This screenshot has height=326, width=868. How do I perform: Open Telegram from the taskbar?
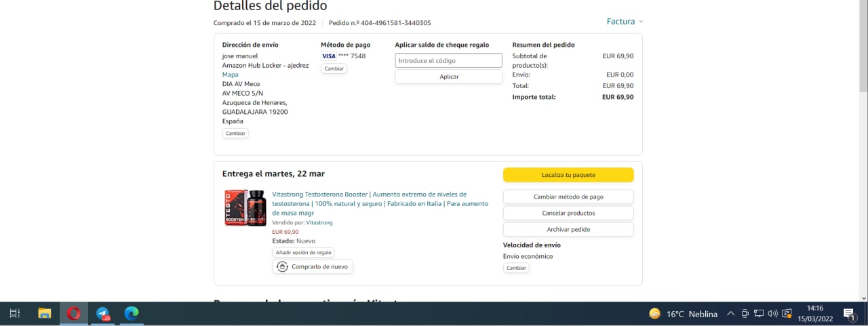103,313
